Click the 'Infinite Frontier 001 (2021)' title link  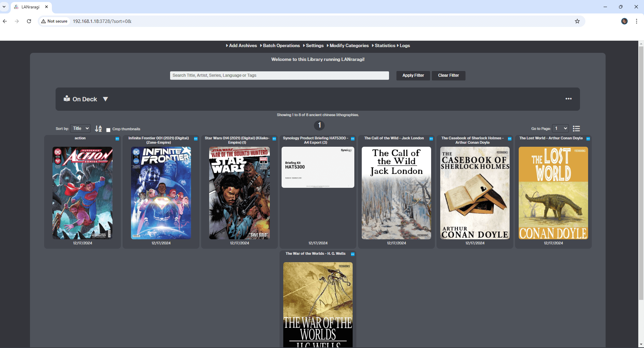[x=159, y=140]
